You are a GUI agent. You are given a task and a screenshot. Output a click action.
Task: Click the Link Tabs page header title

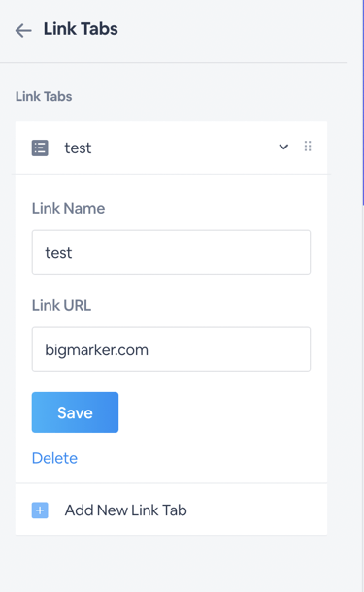[x=81, y=29]
